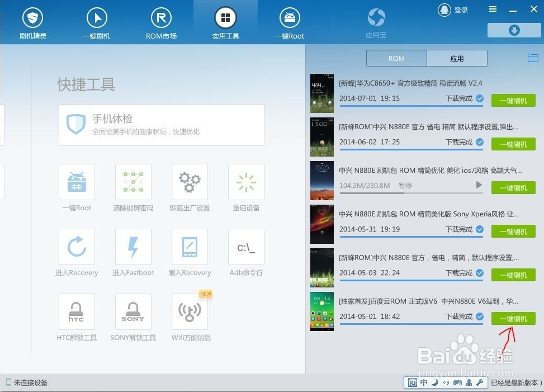This screenshot has width=544, height=392.
Task: Open the main menu hamburger icon
Action: click(493, 9)
